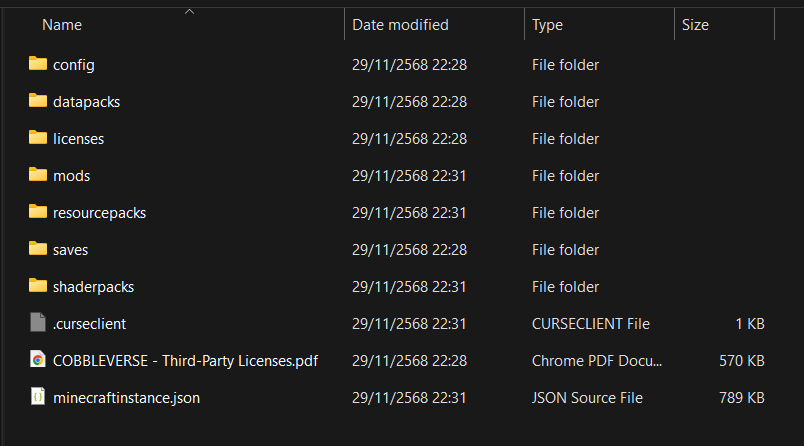This screenshot has width=804, height=446.
Task: Click the licenses folder icon
Action: coord(38,138)
